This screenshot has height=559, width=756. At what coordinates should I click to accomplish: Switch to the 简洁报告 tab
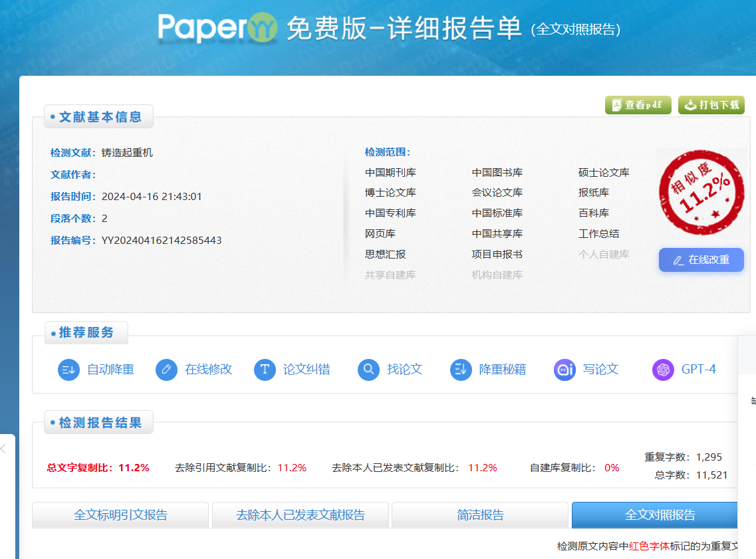[480, 514]
